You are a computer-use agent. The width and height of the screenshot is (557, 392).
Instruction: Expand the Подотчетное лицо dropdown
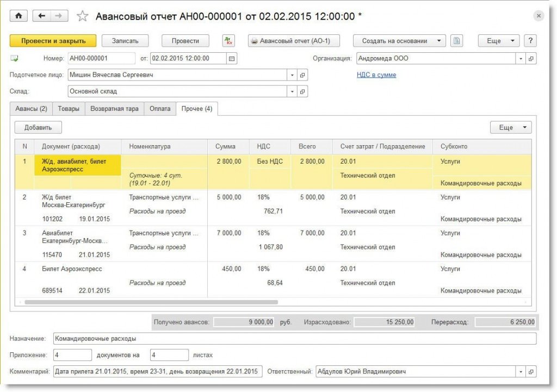point(292,75)
